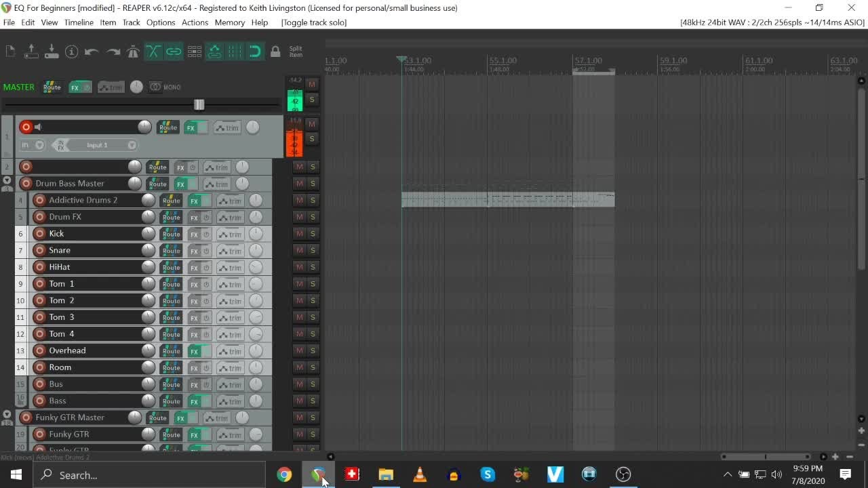Toggle ripple editing grid icon
The width and height of the screenshot is (868, 488).
coord(195,52)
